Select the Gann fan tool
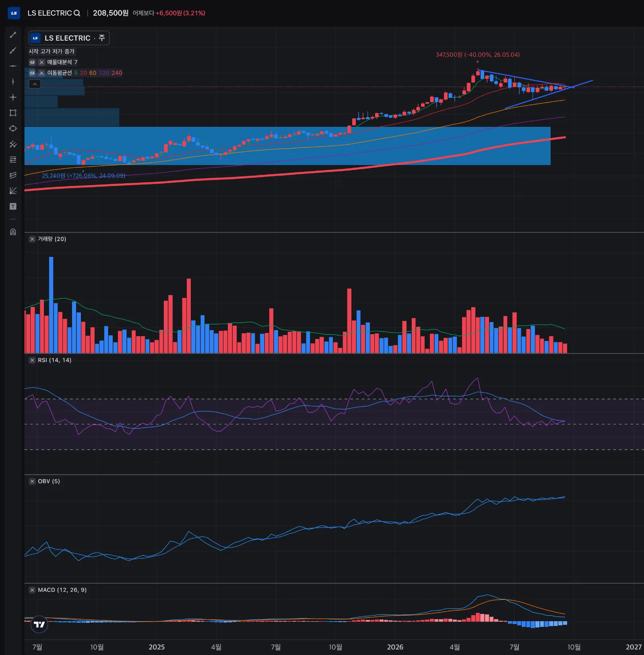Screen dimensions: 644x655 [x=13, y=191]
